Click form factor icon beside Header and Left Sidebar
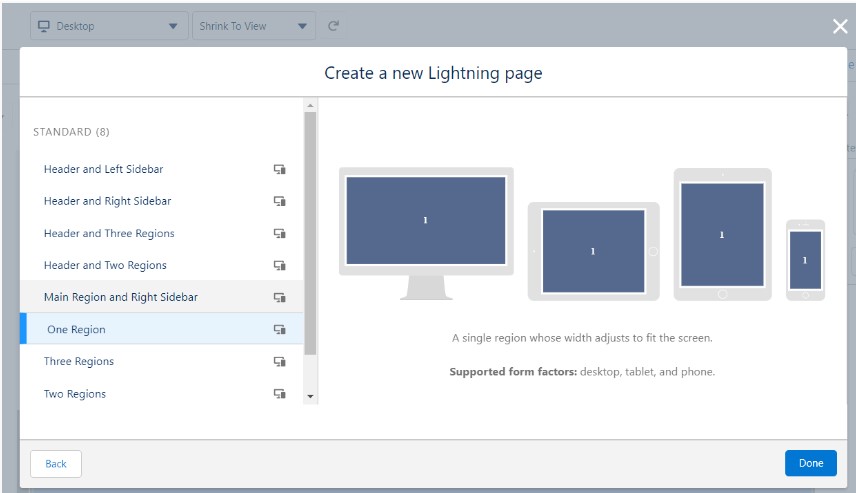The height and width of the screenshot is (493, 856). [280, 170]
